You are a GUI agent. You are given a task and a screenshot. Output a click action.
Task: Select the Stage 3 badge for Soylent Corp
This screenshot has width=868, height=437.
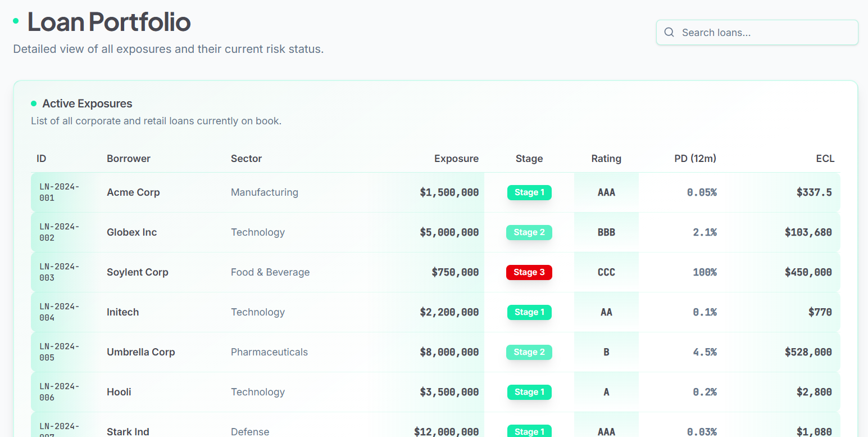click(529, 272)
